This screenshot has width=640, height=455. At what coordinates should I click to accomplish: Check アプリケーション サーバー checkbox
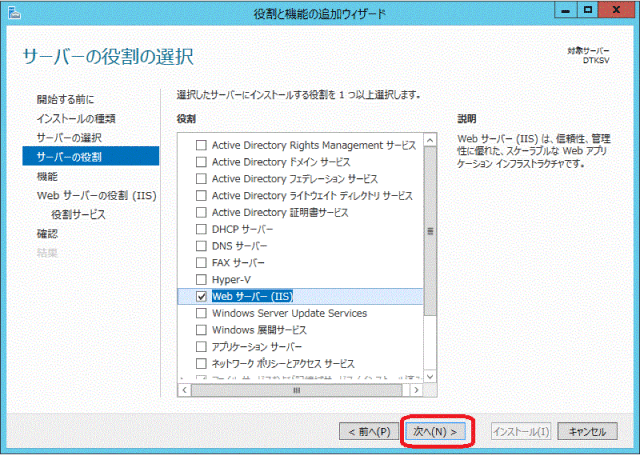(x=201, y=346)
